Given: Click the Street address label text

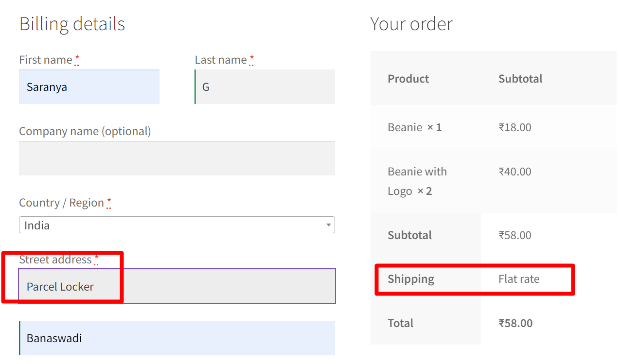Looking at the screenshot, I should 55,260.
